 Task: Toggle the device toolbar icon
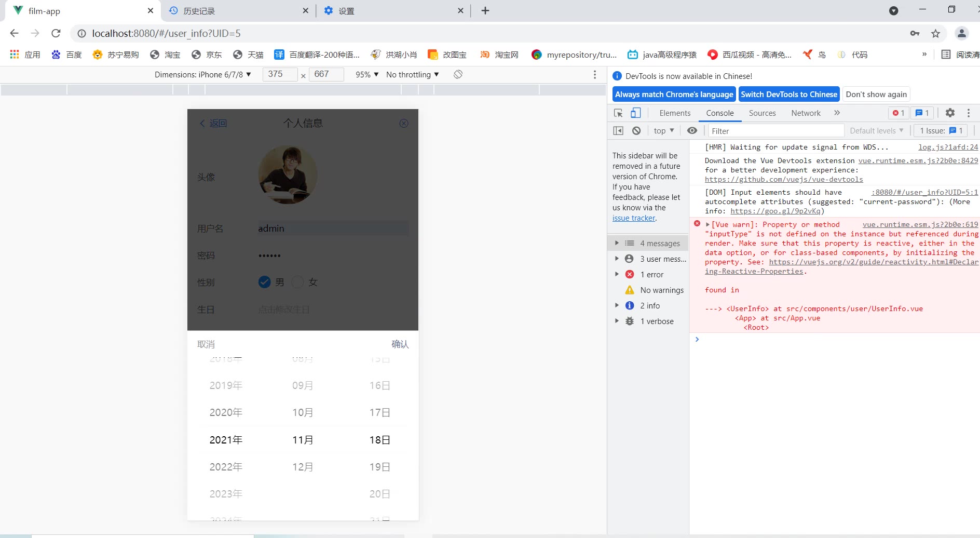[x=635, y=113]
